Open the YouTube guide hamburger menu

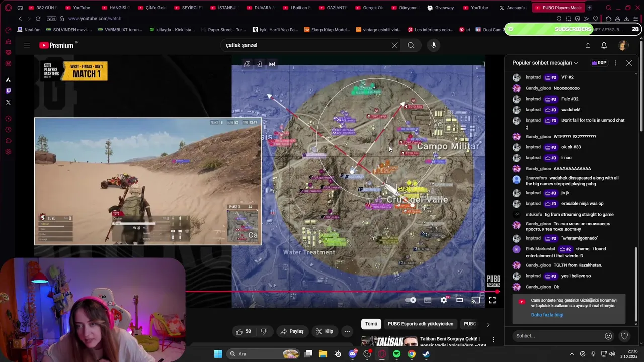[x=27, y=45]
